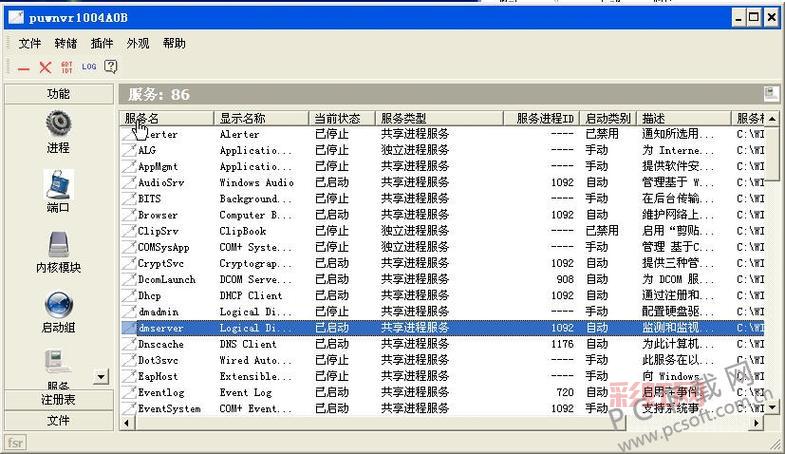Open the 端口 (Ports) sidebar icon
The height and width of the screenshot is (454, 785).
click(58, 184)
